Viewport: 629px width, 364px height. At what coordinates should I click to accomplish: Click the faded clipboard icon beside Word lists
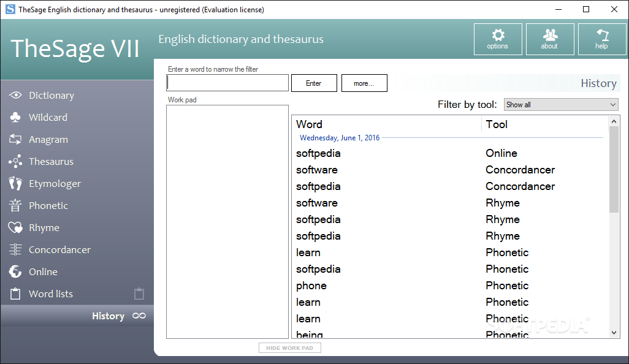pyautogui.click(x=139, y=294)
